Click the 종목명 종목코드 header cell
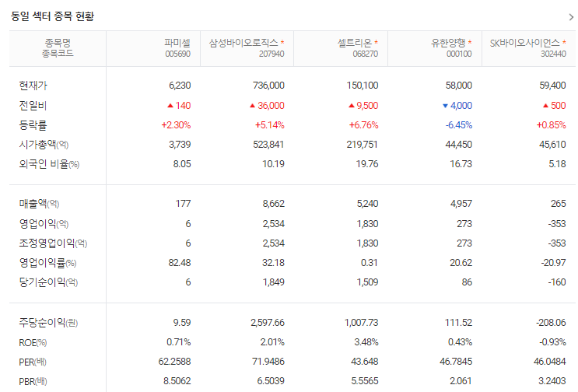The height and width of the screenshot is (392, 578). 58,48
